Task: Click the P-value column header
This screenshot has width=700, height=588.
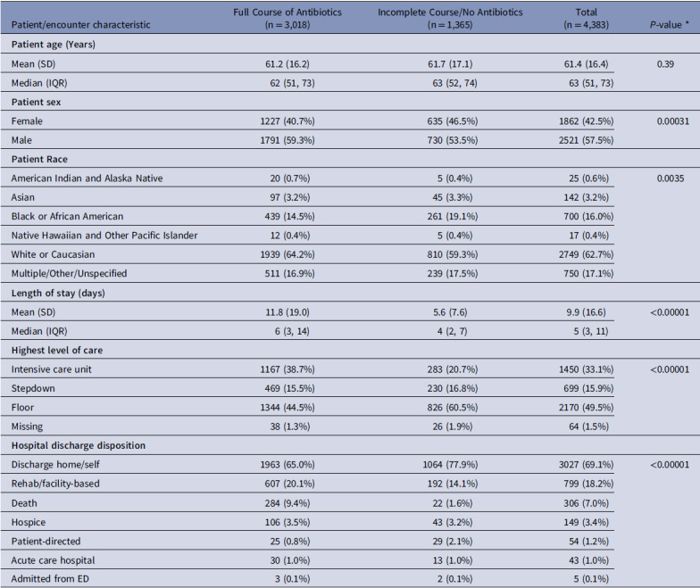Action: pyautogui.click(x=669, y=25)
